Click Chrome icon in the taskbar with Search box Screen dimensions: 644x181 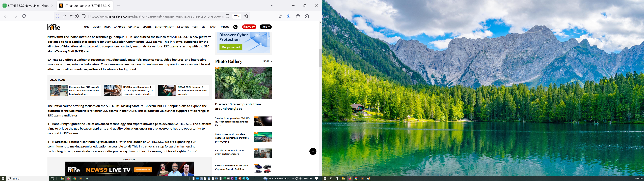point(74,178)
